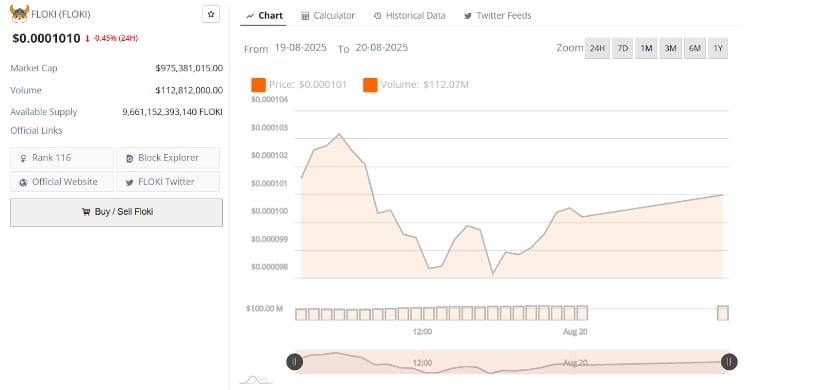825x390 pixels.
Task: Click the Rank 116 badge
Action: click(x=62, y=158)
